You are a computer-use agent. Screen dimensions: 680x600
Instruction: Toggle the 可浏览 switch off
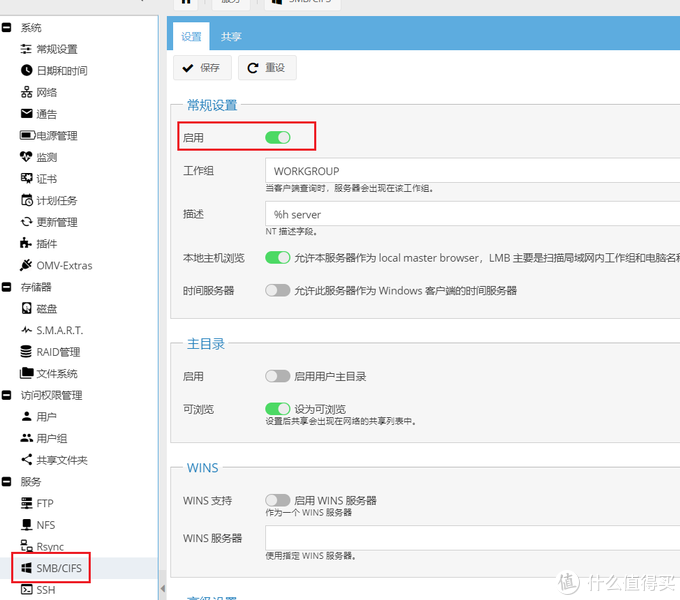point(278,408)
